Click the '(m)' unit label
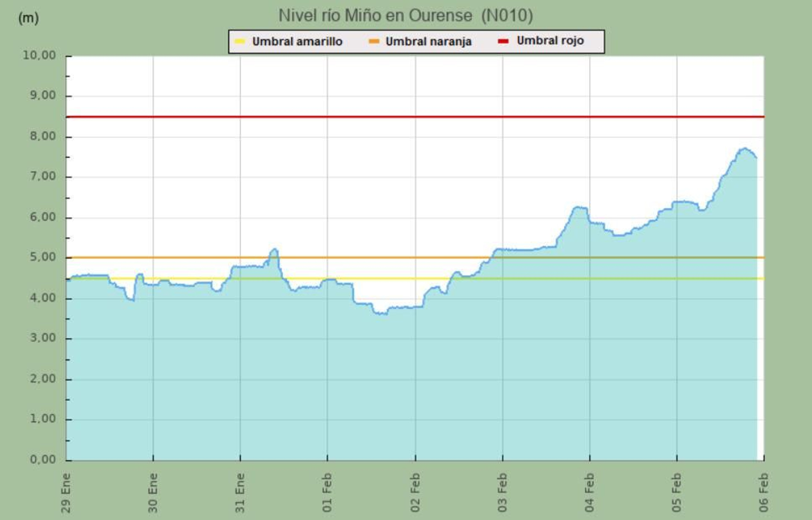The height and width of the screenshot is (520, 812). tap(28, 18)
